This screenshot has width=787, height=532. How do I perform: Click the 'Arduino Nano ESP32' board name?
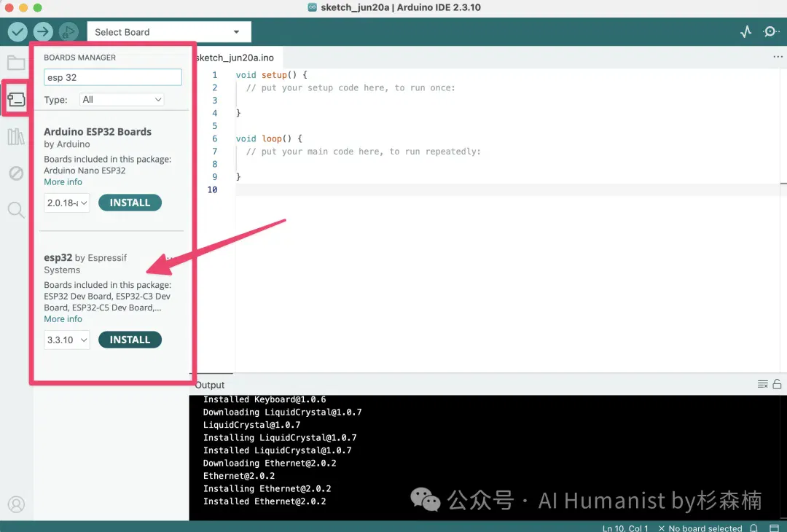[x=85, y=171]
